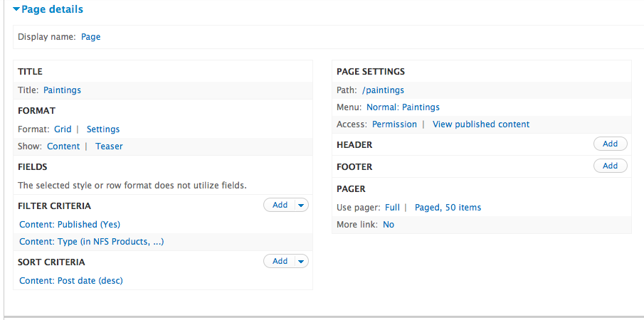Screen dimensions: 644x320
Task: Click Add in the Sort Criteria section
Action: click(x=280, y=262)
